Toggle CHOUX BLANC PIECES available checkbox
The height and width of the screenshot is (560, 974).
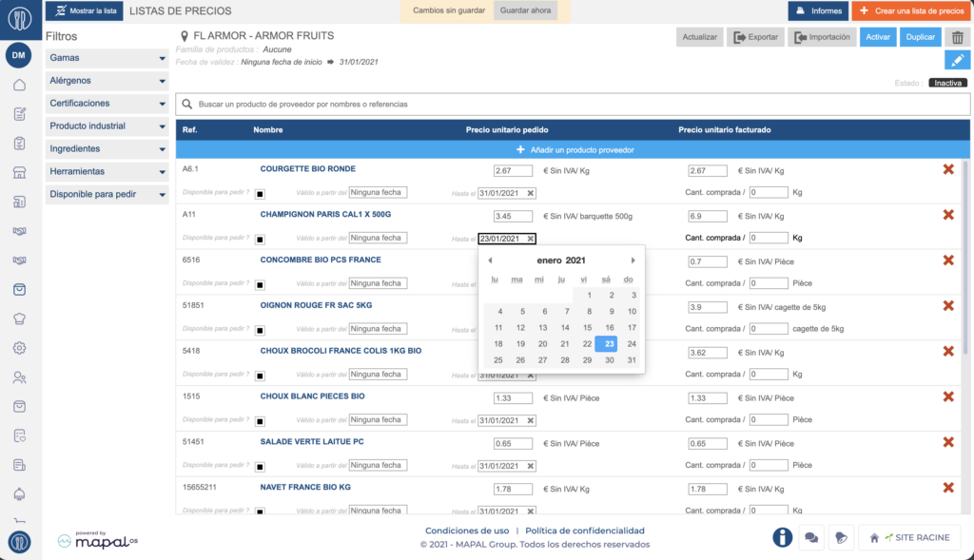coord(261,421)
